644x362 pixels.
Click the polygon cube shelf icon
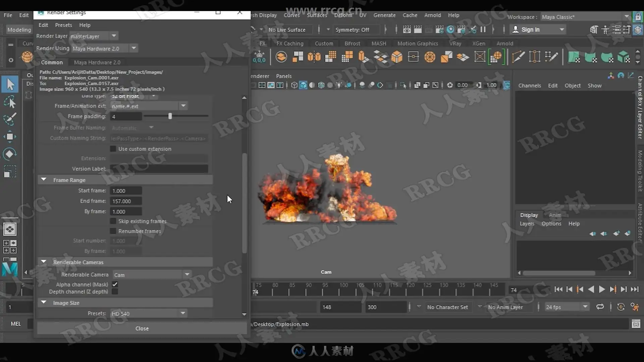(397, 57)
